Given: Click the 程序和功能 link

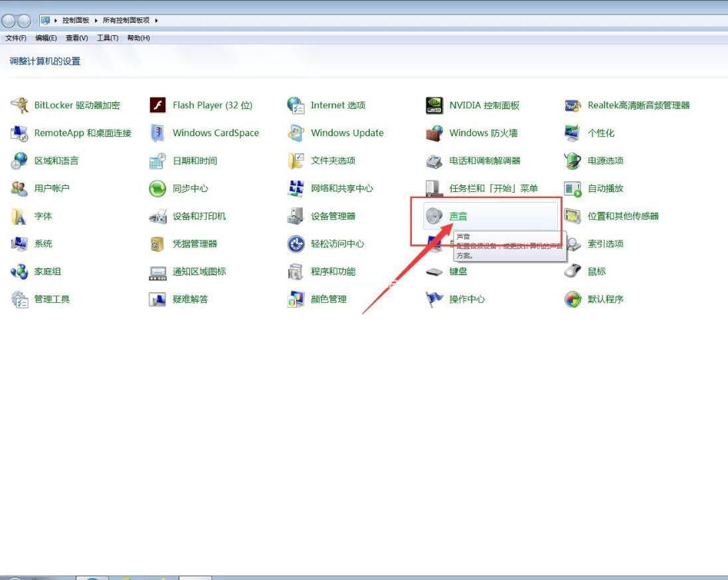Looking at the screenshot, I should pos(333,271).
